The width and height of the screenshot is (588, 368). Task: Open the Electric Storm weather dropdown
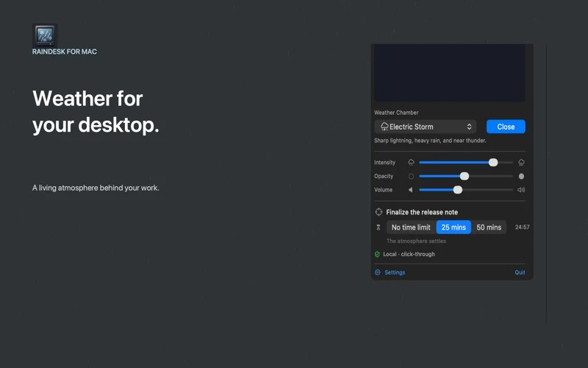[x=426, y=127]
